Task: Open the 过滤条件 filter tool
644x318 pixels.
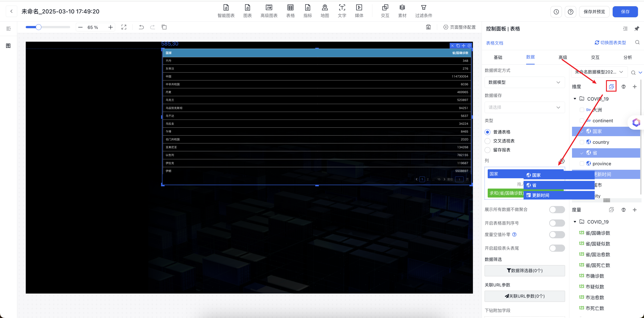Action: coord(424,11)
